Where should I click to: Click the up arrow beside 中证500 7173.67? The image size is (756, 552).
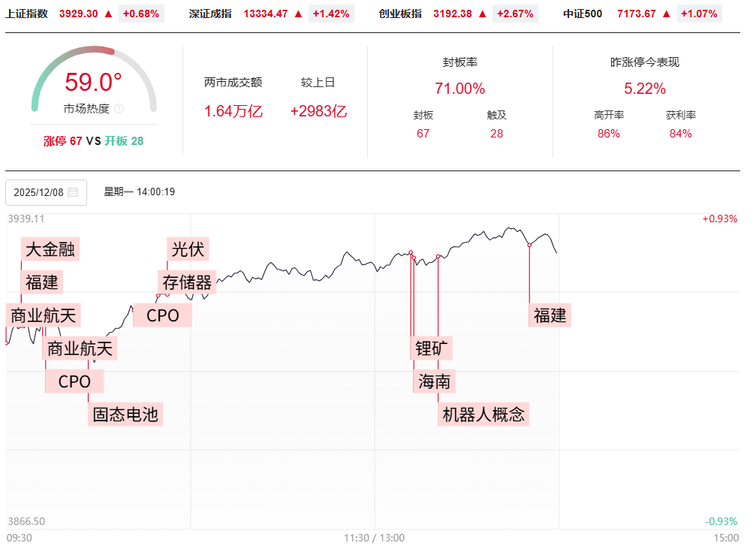point(667,14)
